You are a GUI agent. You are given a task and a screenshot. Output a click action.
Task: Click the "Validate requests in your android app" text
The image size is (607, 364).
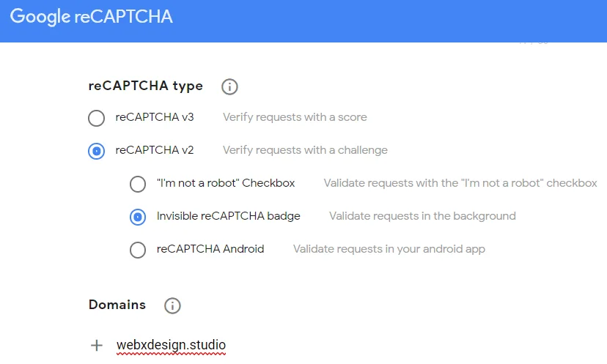pyautogui.click(x=389, y=249)
